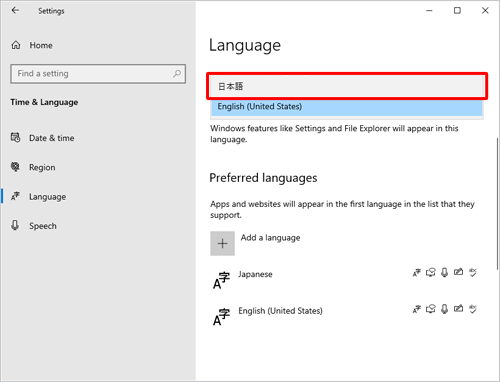The width and height of the screenshot is (500, 382).
Task: Click the Japanese language A字 icon
Action: coord(221,280)
